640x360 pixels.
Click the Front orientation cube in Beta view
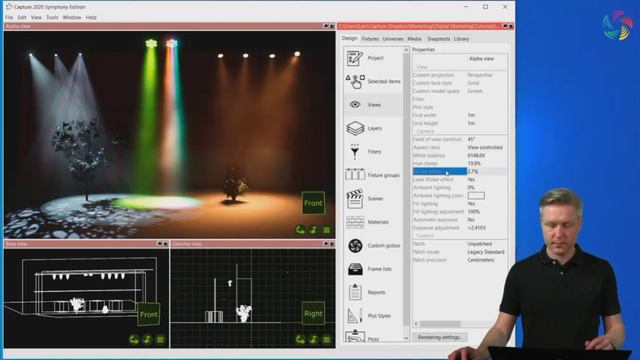[x=148, y=314]
